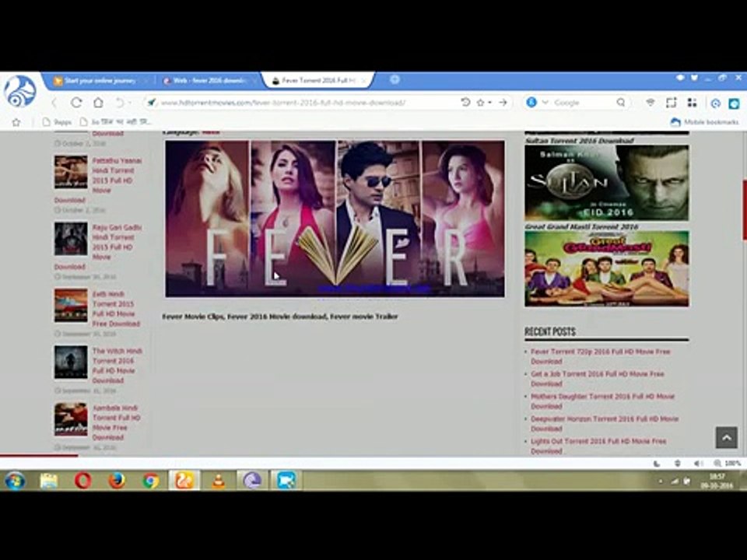Click the Raju Gari Gadhi post thumbnail

click(x=71, y=239)
